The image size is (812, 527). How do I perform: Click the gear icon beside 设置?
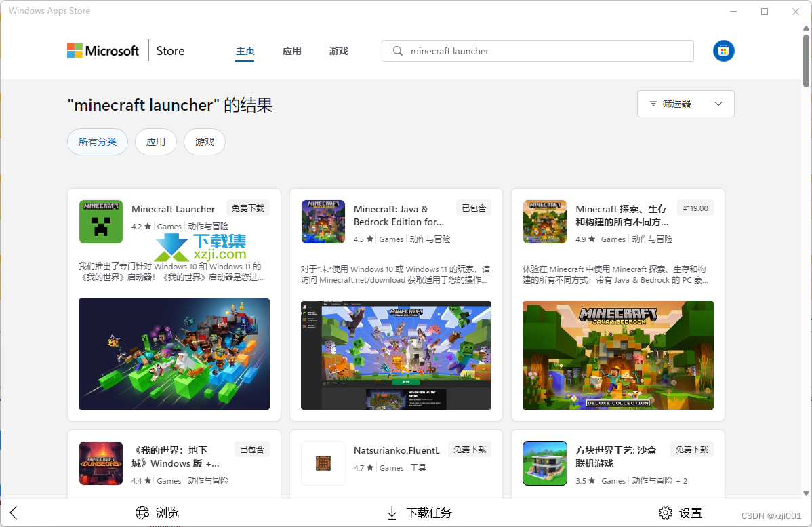click(666, 513)
